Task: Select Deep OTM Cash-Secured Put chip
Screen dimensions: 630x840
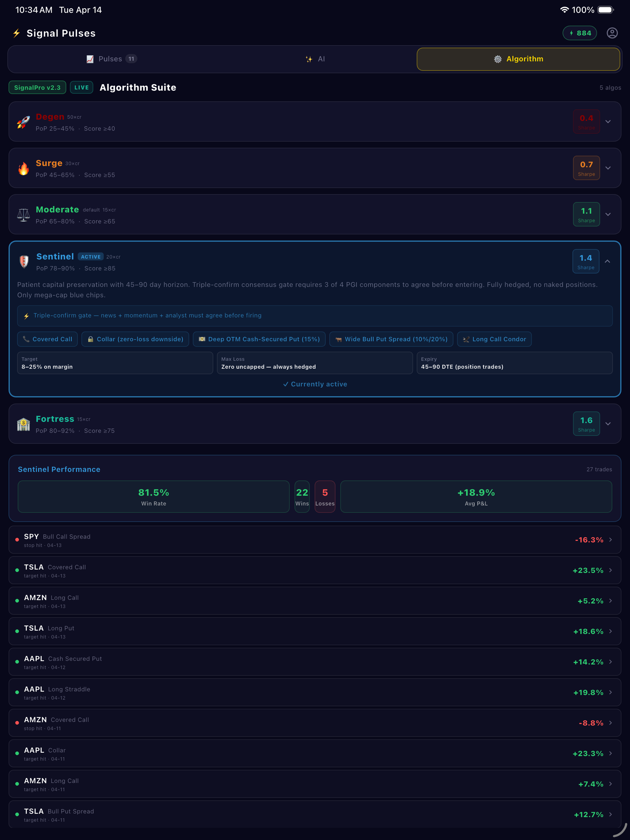Action: pos(259,339)
